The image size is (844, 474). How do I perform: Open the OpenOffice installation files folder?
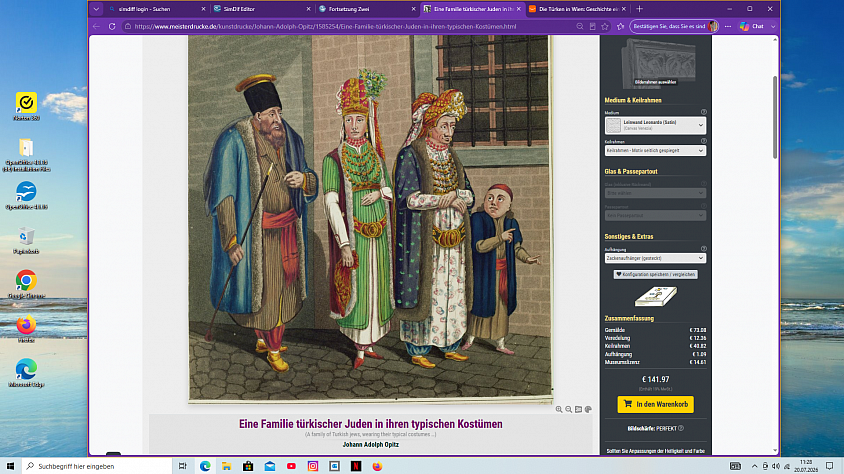click(26, 154)
